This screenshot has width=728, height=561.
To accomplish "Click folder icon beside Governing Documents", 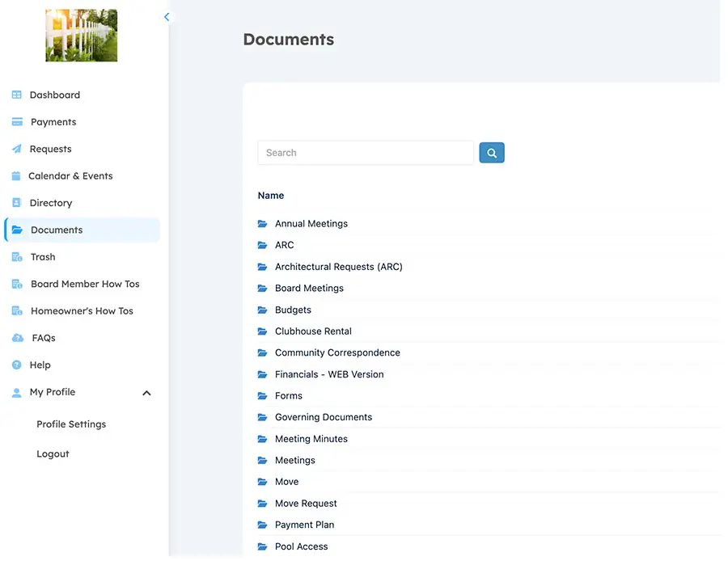I will (262, 417).
